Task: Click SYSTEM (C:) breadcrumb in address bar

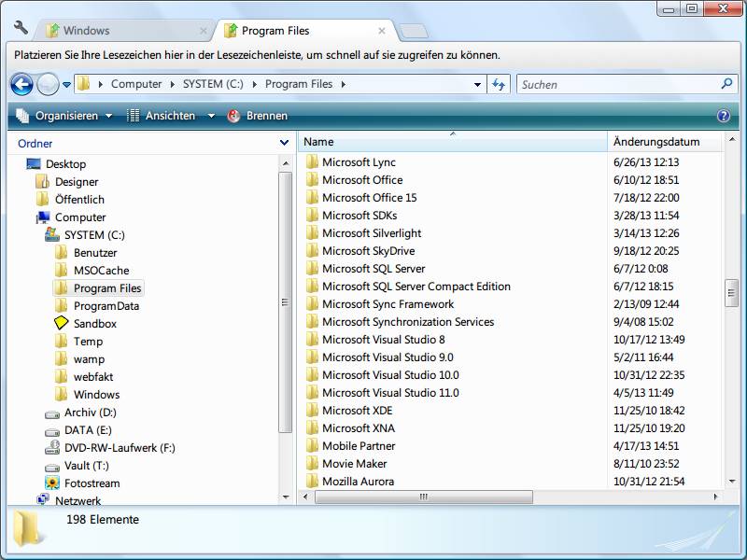Action: [x=213, y=84]
